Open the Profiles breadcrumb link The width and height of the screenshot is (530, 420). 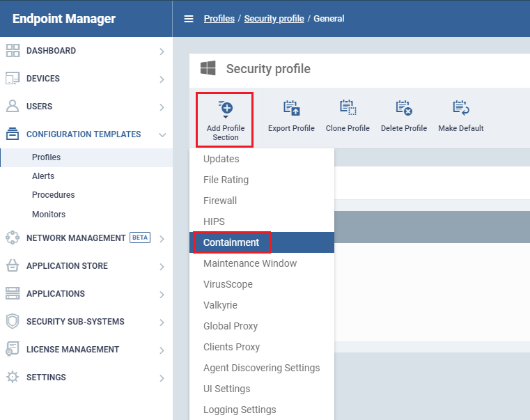(219, 19)
